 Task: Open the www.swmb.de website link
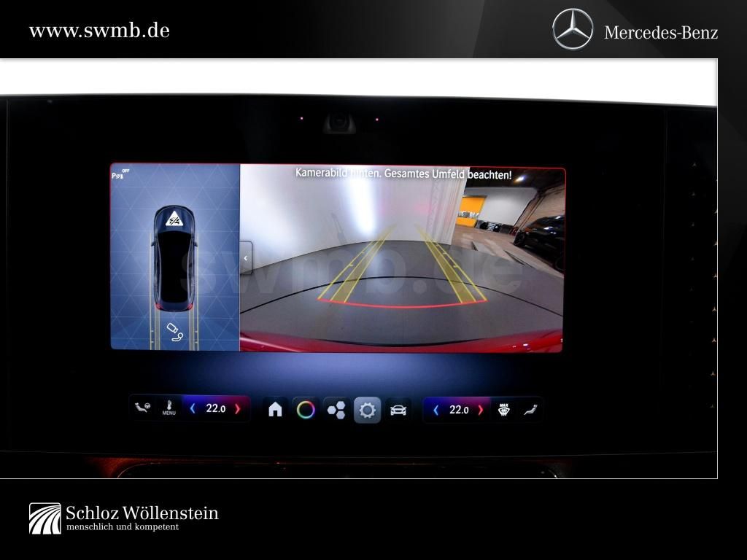click(x=99, y=31)
